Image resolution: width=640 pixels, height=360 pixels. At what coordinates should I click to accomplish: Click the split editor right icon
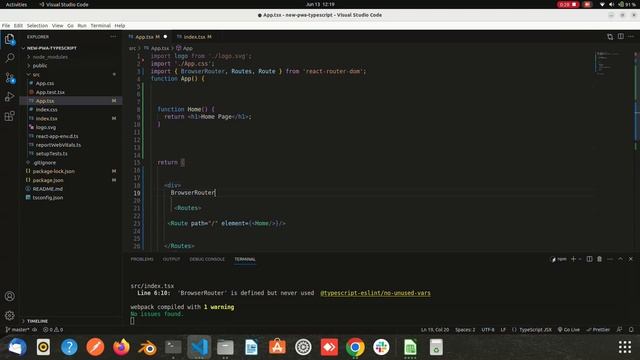pos(620,36)
